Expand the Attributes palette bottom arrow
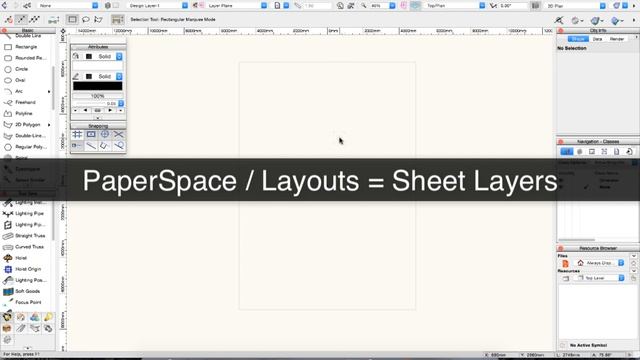The height and width of the screenshot is (360, 640). (98, 118)
